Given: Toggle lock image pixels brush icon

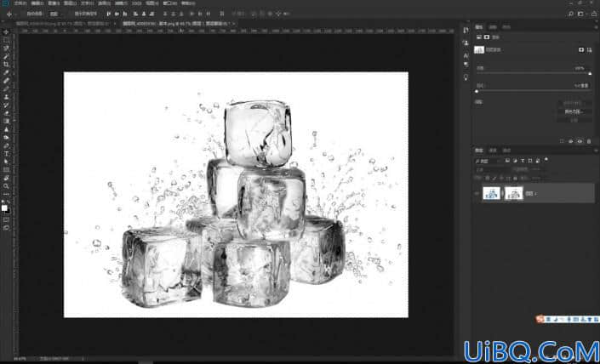Looking at the screenshot, I should (x=494, y=179).
